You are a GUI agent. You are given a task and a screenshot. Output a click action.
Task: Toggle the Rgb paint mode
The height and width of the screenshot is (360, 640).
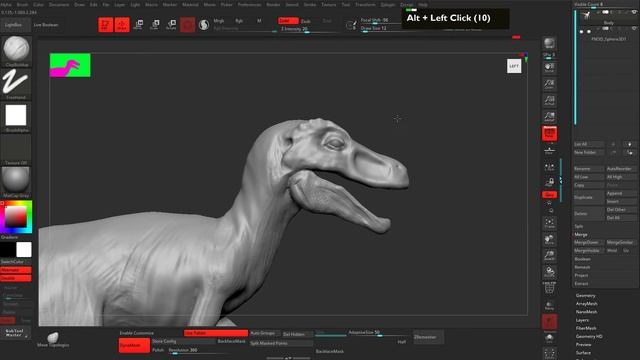[x=239, y=21]
